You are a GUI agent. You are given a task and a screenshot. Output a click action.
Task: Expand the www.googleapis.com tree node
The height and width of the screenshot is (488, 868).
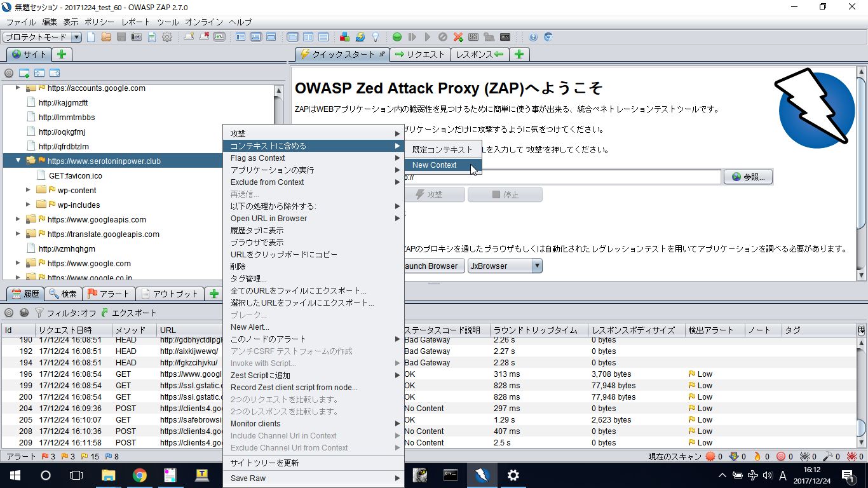(x=18, y=219)
